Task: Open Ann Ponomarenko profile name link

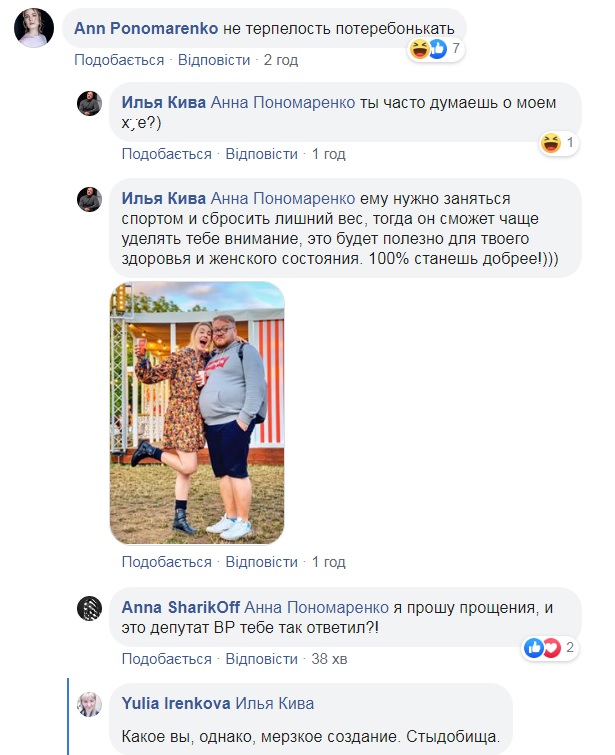Action: 146,28
